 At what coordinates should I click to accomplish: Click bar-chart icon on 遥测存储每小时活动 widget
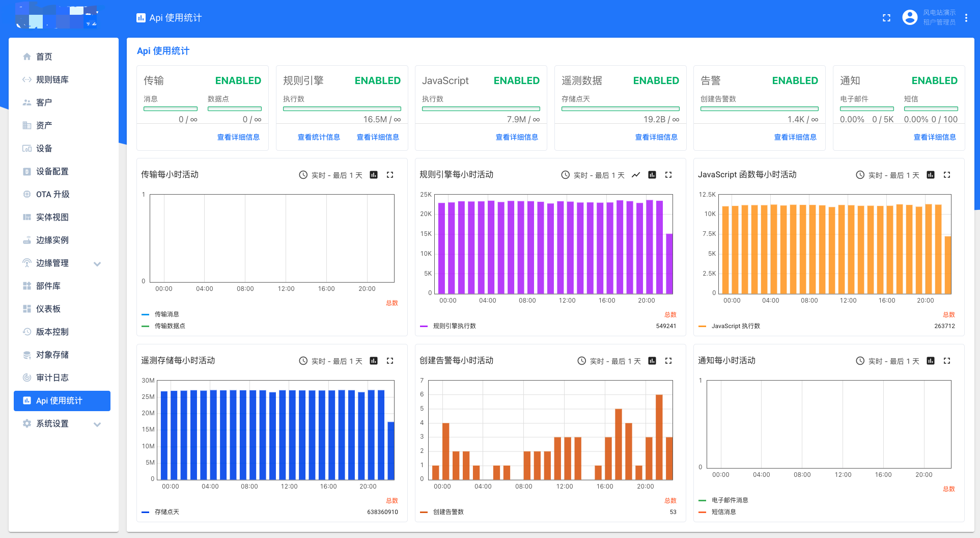point(374,361)
